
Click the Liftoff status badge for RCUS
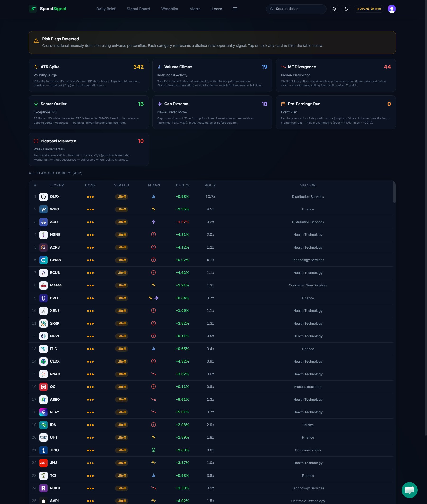point(122,272)
